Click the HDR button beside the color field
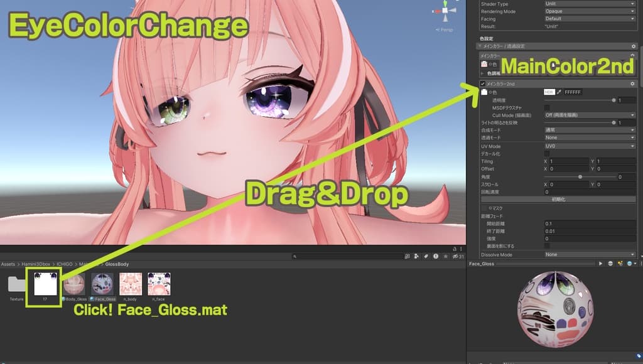The image size is (643, 364). tap(549, 92)
